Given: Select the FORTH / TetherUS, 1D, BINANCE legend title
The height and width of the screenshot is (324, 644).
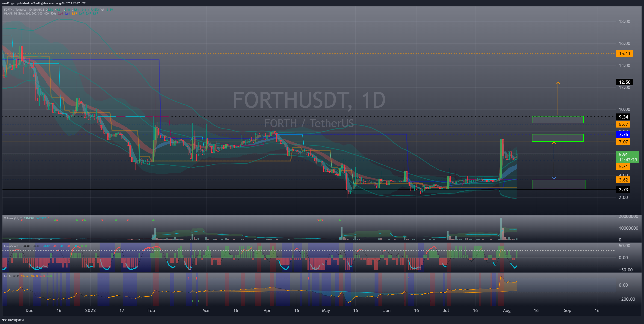Looking at the screenshot, I should tap(24, 9).
